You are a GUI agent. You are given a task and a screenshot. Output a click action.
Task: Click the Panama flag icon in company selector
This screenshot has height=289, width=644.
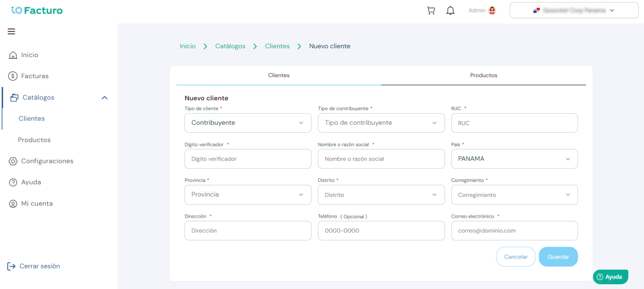coord(536,10)
